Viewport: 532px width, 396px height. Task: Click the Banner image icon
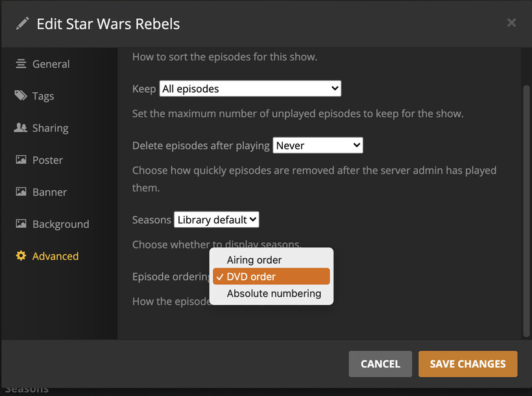click(x=21, y=192)
